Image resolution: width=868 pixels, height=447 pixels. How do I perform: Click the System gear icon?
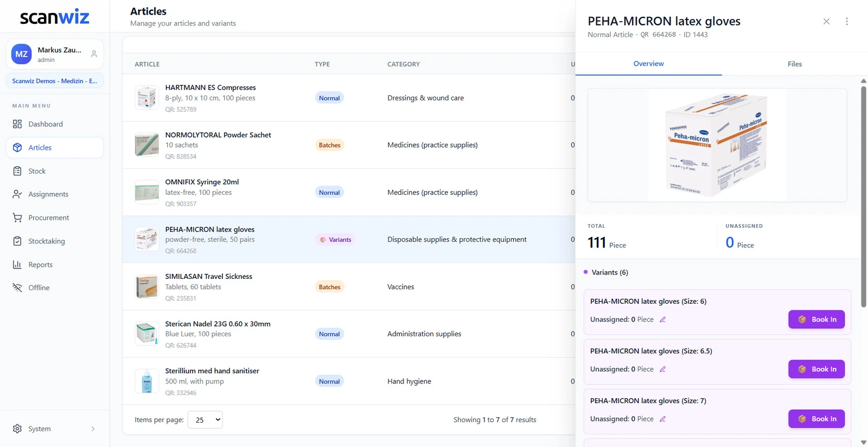pyautogui.click(x=17, y=429)
